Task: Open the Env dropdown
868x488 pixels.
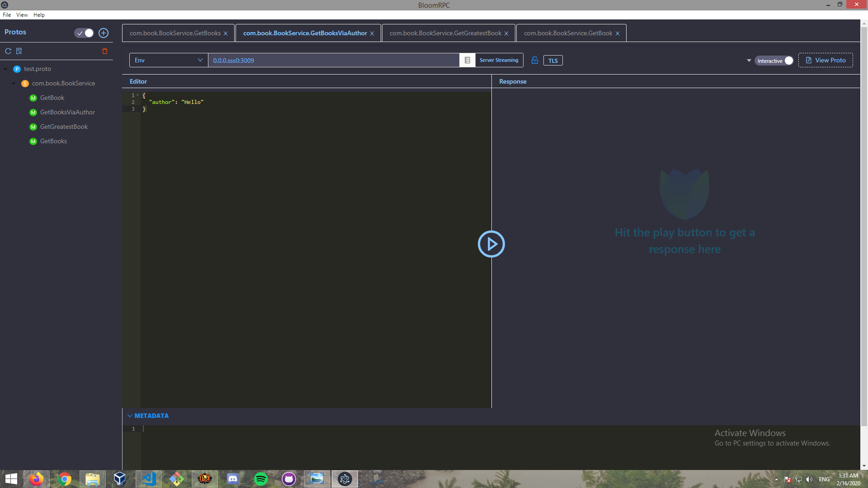Action: coord(168,60)
